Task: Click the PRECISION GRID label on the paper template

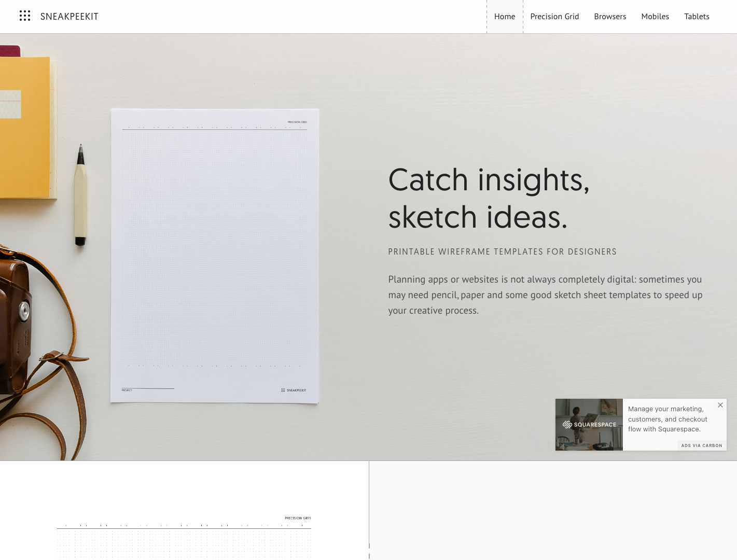Action: [298, 122]
